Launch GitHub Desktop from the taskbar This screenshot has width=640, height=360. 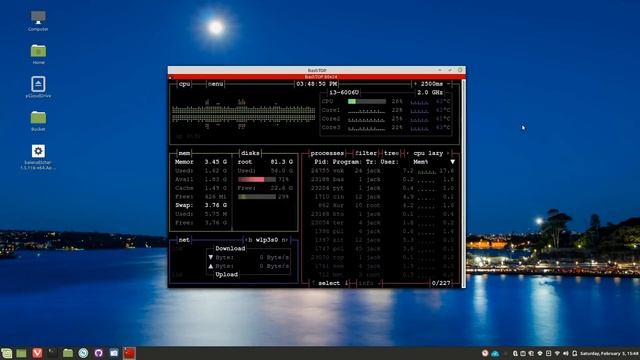(98, 353)
